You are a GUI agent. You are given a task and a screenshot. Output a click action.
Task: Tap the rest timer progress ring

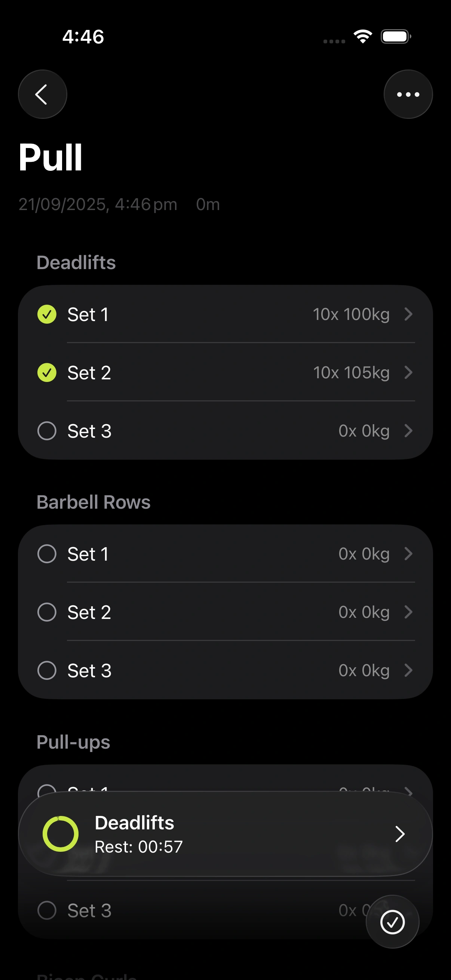click(61, 833)
